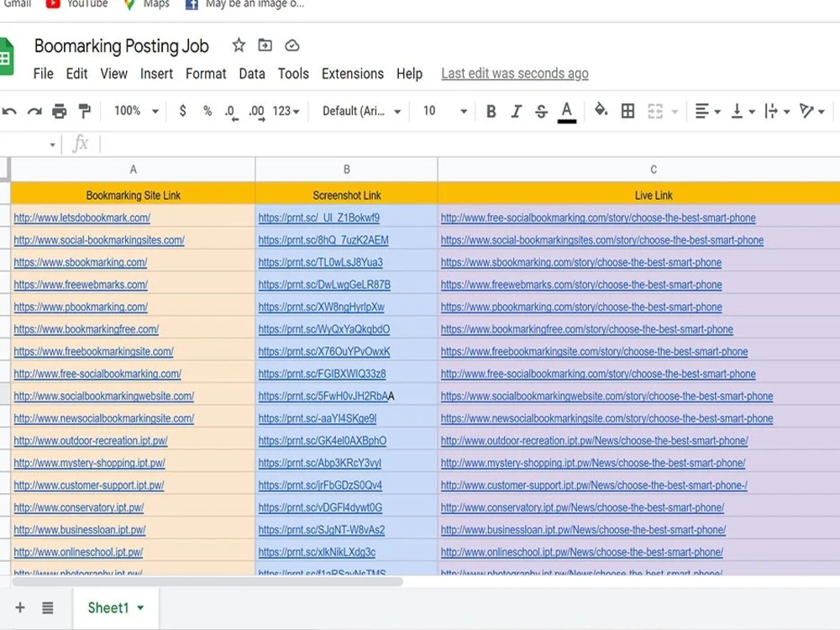
Task: Open the Maps bookmark
Action: 146,4
